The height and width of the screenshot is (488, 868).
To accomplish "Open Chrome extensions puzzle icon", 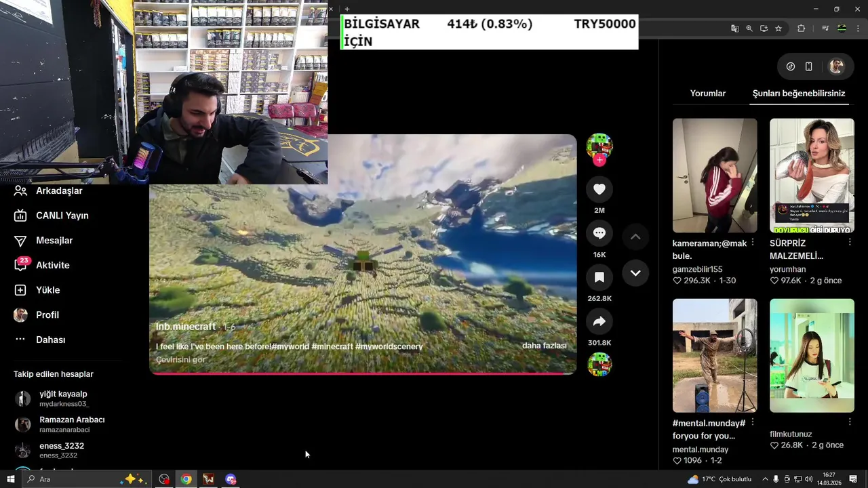I will (x=802, y=28).
